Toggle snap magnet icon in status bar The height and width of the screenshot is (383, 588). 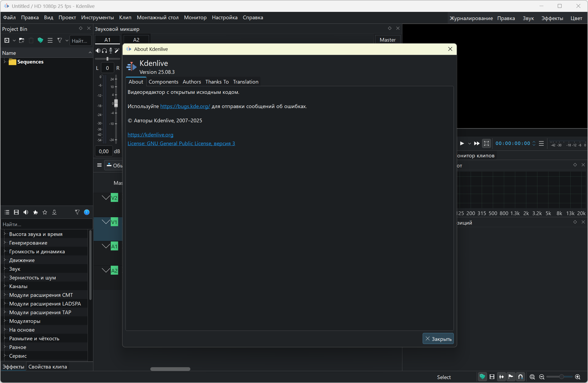coord(520,377)
